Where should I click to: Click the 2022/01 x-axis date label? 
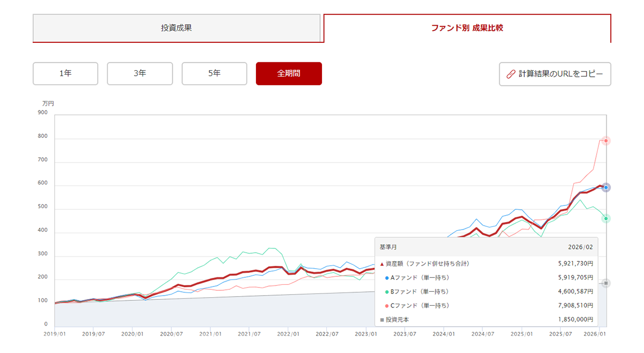coord(288,334)
